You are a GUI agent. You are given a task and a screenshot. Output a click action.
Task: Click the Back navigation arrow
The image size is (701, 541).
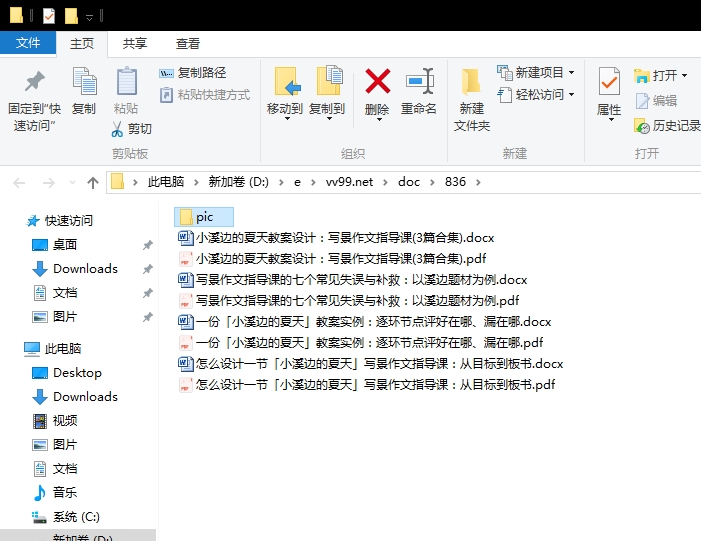pyautogui.click(x=19, y=182)
